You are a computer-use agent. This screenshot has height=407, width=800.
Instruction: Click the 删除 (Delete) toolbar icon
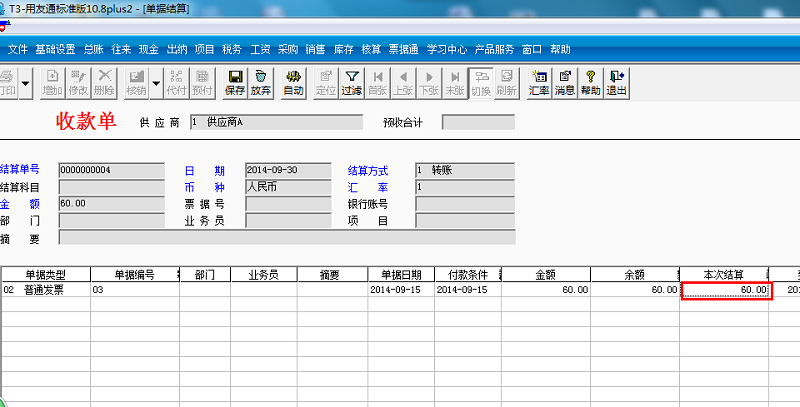pyautogui.click(x=105, y=83)
